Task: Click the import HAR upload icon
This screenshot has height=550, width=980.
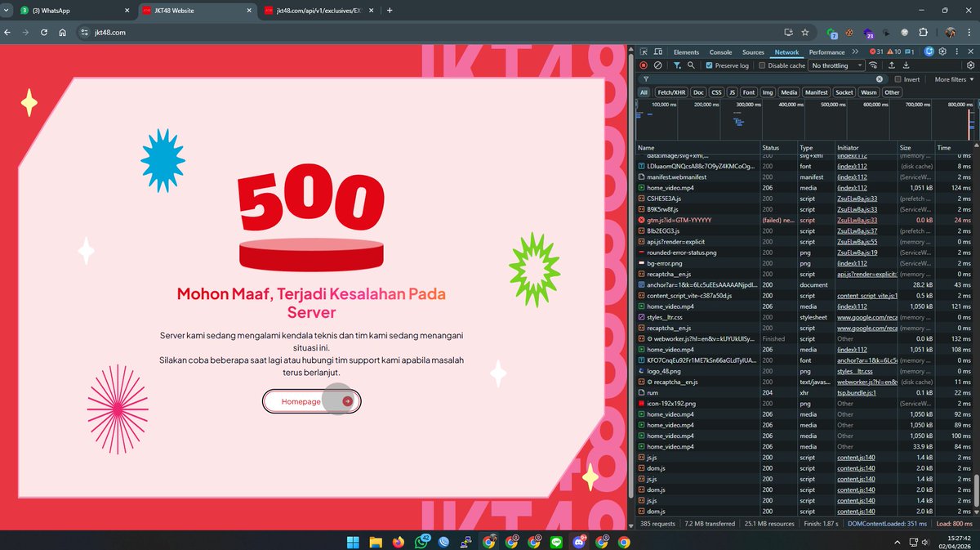Action: pyautogui.click(x=892, y=65)
